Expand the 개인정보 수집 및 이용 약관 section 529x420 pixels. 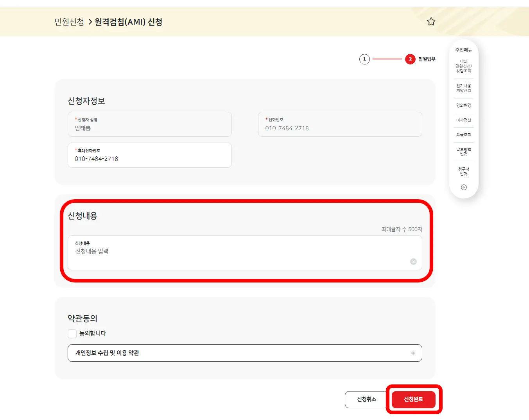[x=412, y=353]
